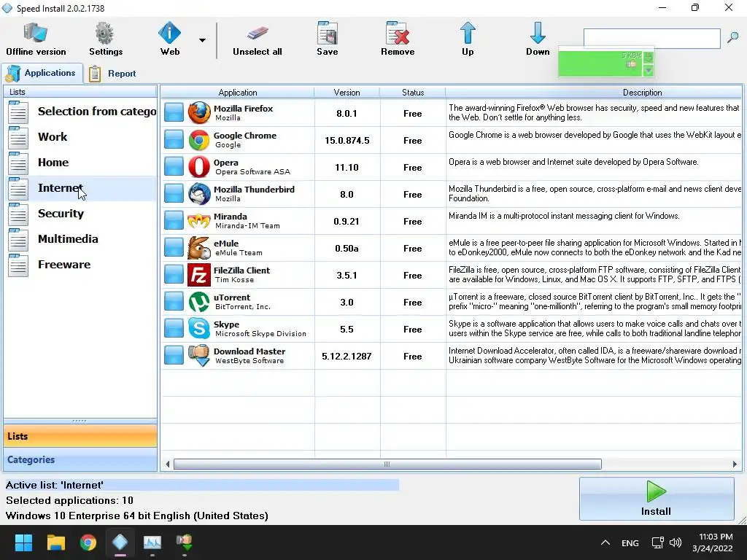Toggle the Google Chrome checkbox
The height and width of the screenshot is (560, 747).
tap(174, 140)
